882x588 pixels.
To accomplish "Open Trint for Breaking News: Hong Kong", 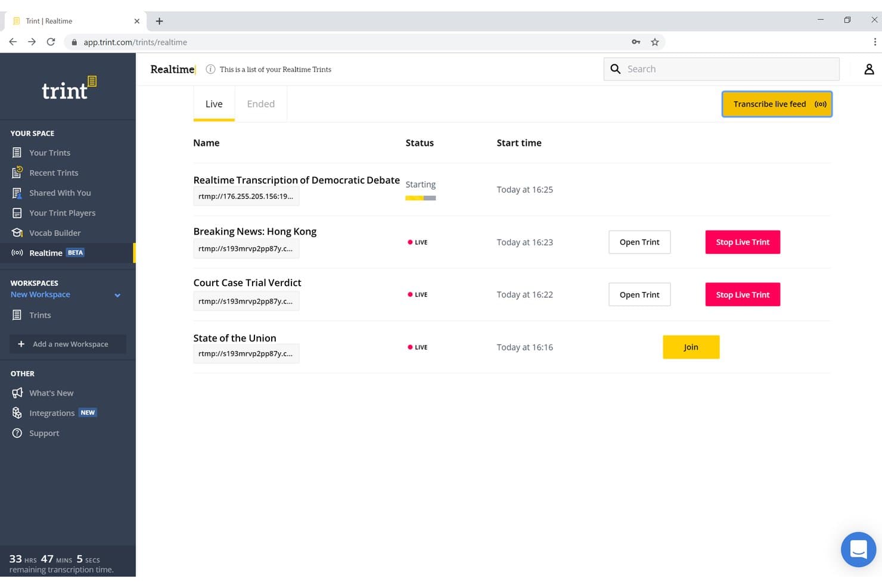I will pyautogui.click(x=639, y=242).
